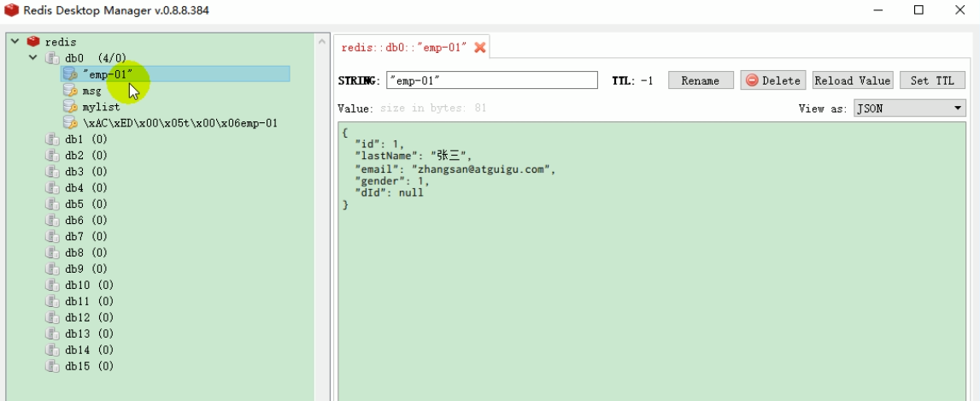Select the \xAC\xED\x00\x05t\x00\x06emp-01 key

pos(180,123)
